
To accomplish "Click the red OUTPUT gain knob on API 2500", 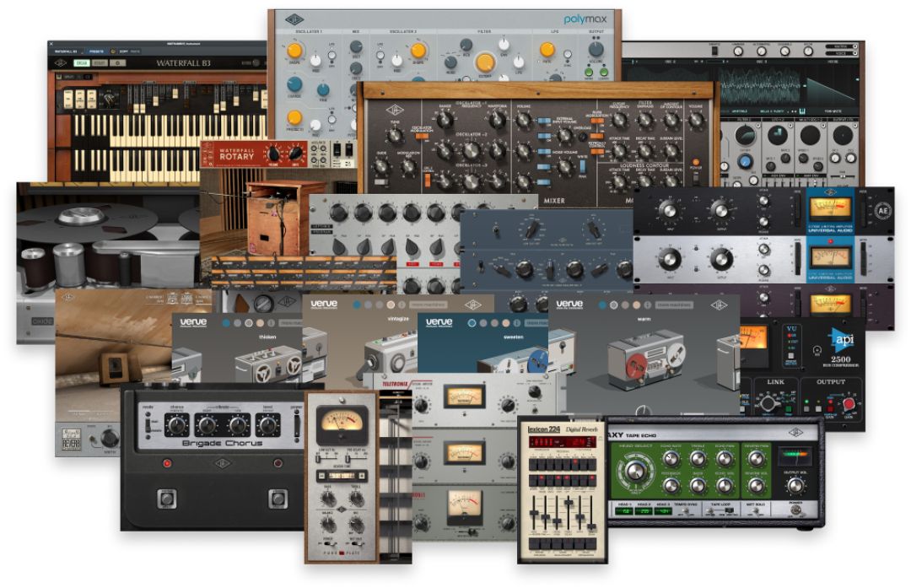I will pyautogui.click(x=849, y=404).
